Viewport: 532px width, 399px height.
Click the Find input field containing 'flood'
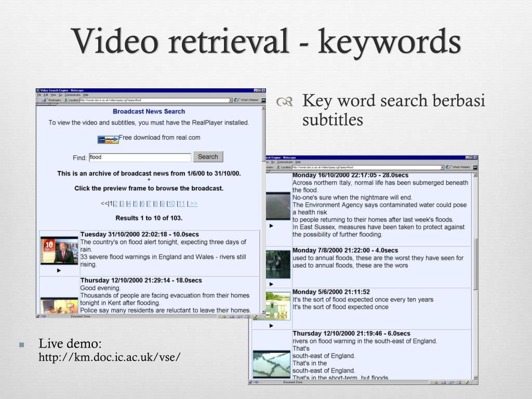140,157
